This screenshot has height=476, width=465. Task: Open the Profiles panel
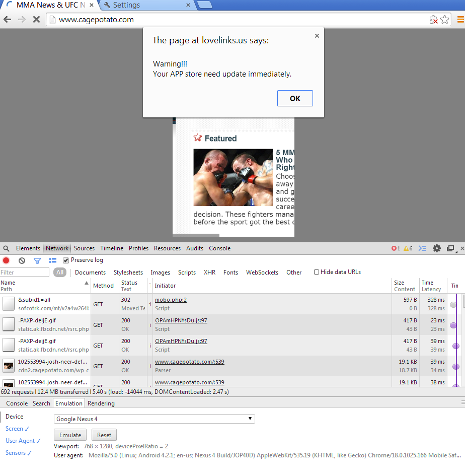(x=138, y=248)
